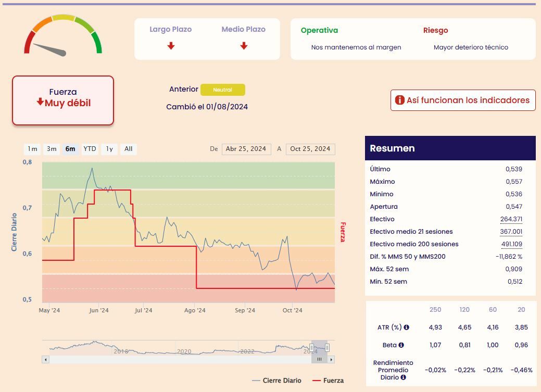Select the 3m range button
The width and height of the screenshot is (541, 392).
click(x=52, y=149)
